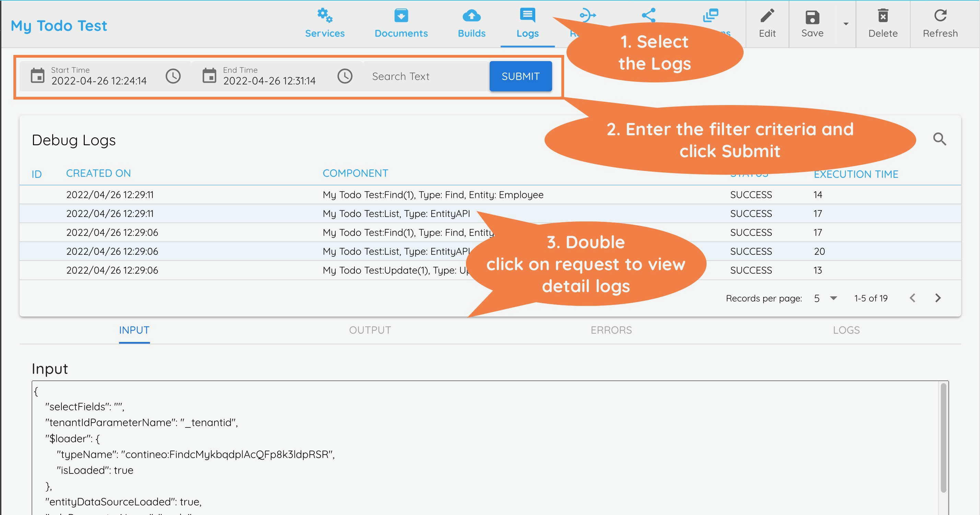The height and width of the screenshot is (515, 980).
Task: Open the End Time calendar picker
Action: [209, 76]
